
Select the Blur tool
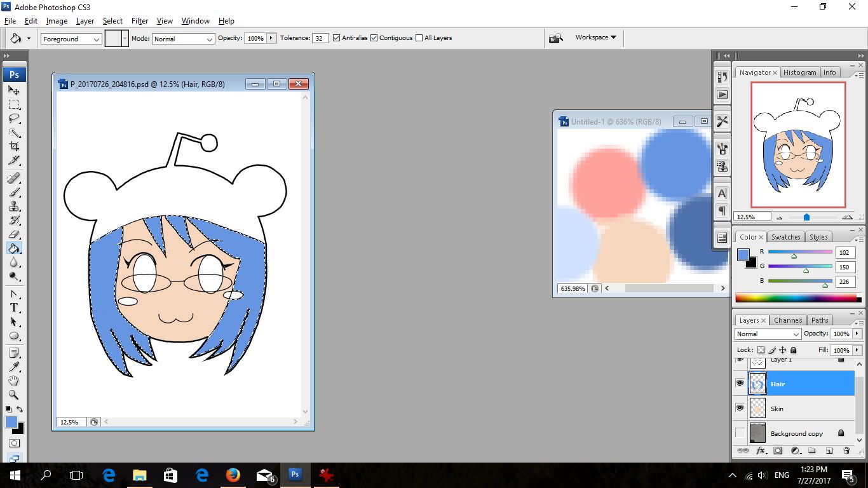(x=13, y=262)
